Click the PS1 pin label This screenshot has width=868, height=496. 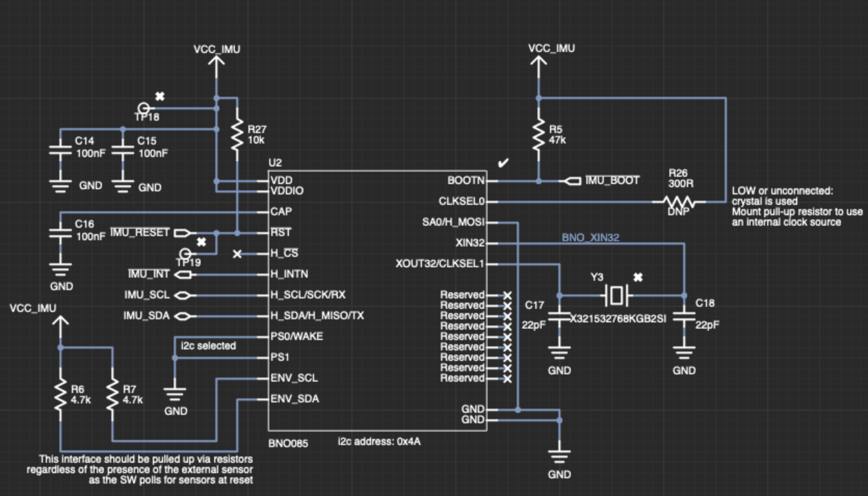[x=280, y=357]
